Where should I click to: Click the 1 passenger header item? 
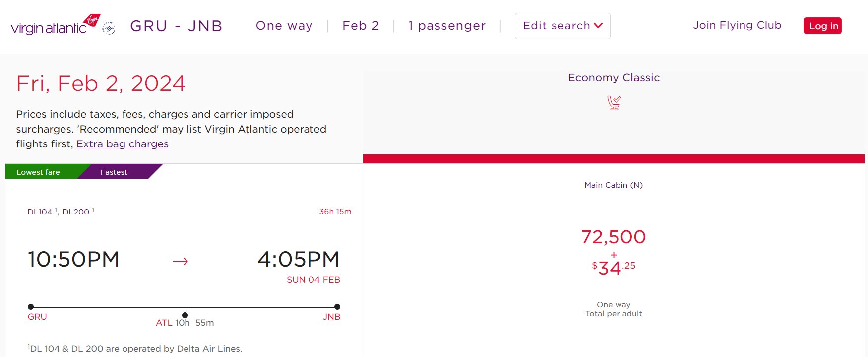[x=447, y=26]
